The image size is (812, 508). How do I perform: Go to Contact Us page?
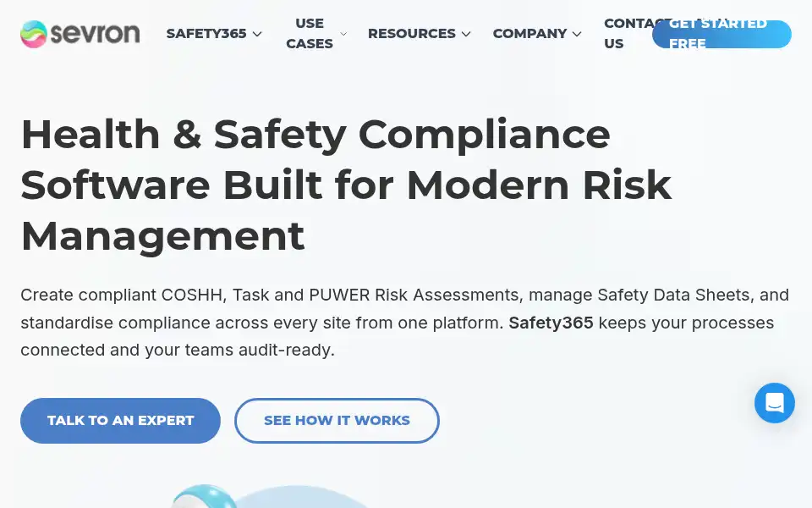click(627, 34)
